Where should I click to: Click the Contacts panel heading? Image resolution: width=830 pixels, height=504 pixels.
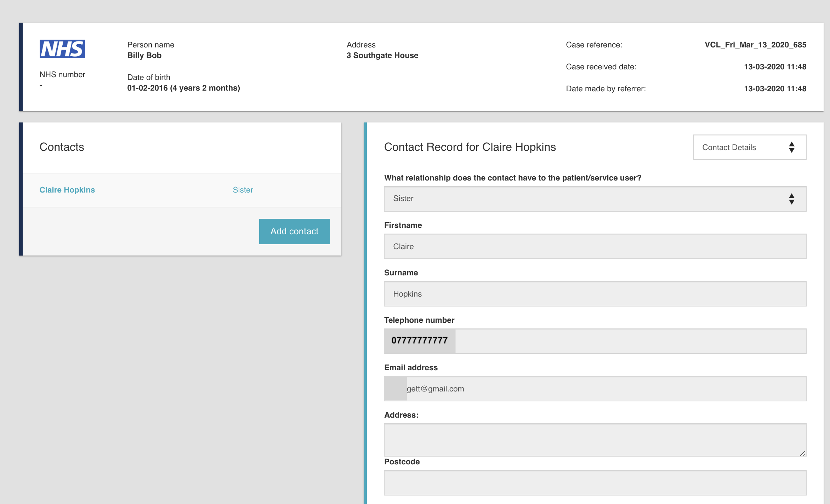(x=62, y=147)
